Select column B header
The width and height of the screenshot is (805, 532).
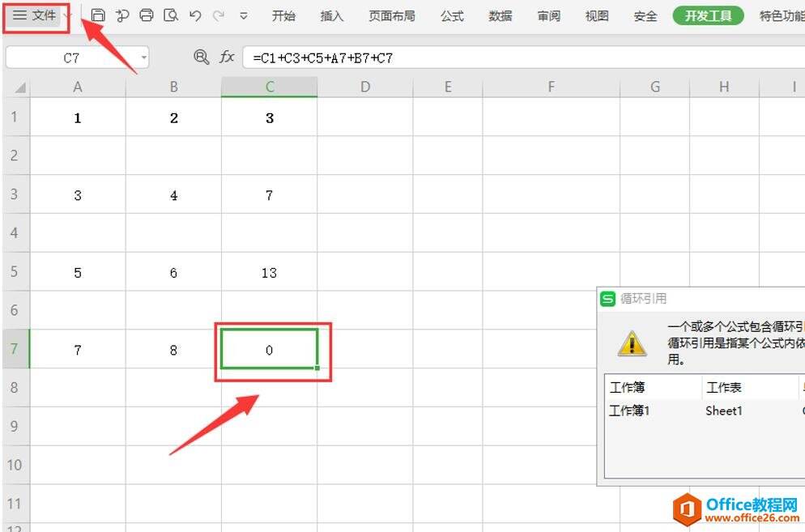[x=173, y=87]
